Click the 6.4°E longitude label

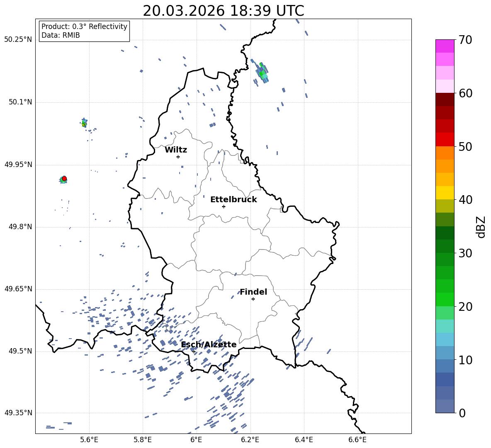[x=304, y=440]
